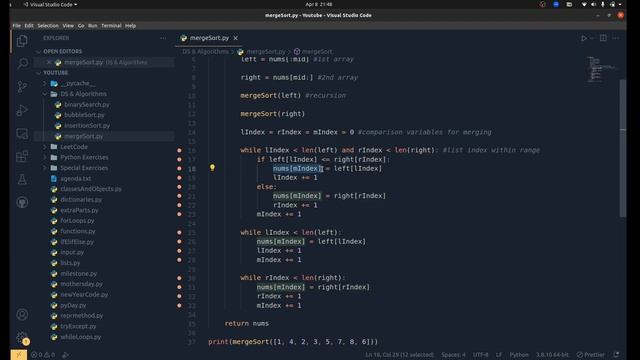
Task: Select the mergeSort.py editor tab
Action: [209, 38]
